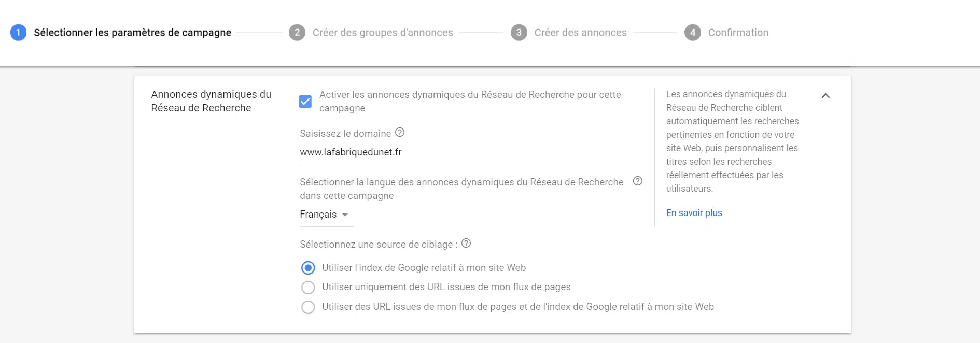The width and height of the screenshot is (980, 343).
Task: Click the help icon beside source de ciblage
Action: (x=466, y=244)
